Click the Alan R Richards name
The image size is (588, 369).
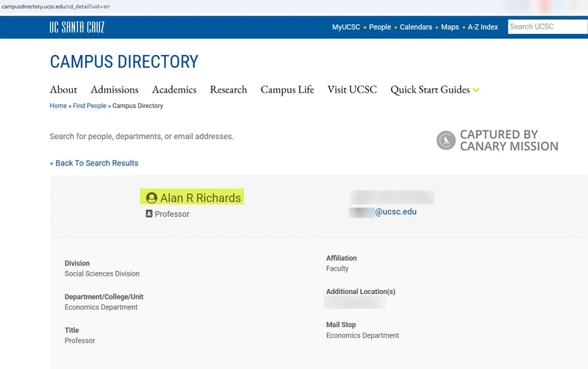pos(201,198)
